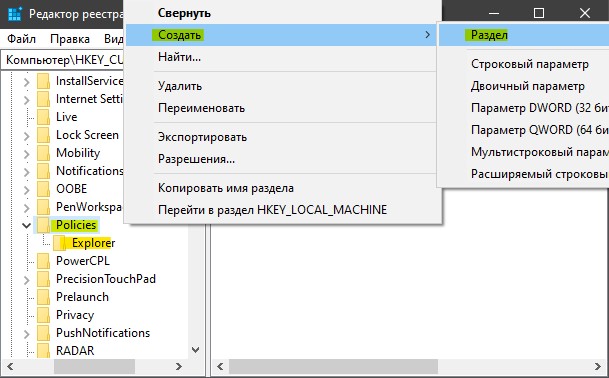The image size is (609, 378).
Task: Expand the PushNotifications key
Action: 26,334
